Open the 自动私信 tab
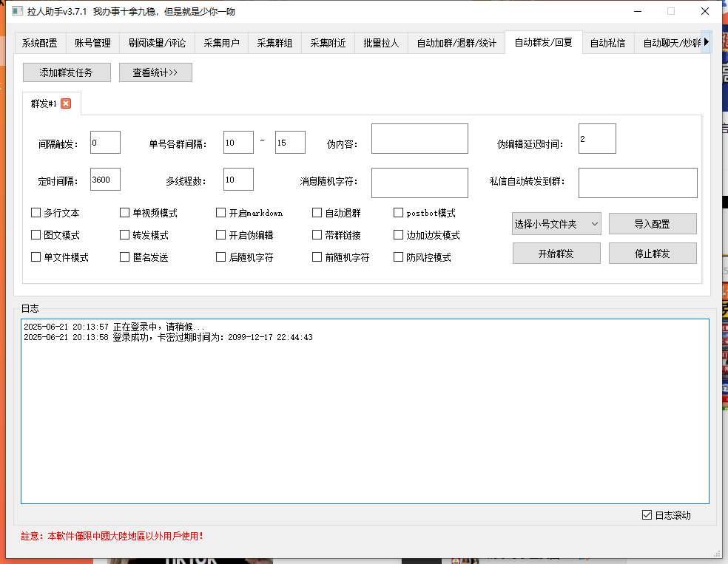728x564 pixels. point(607,43)
